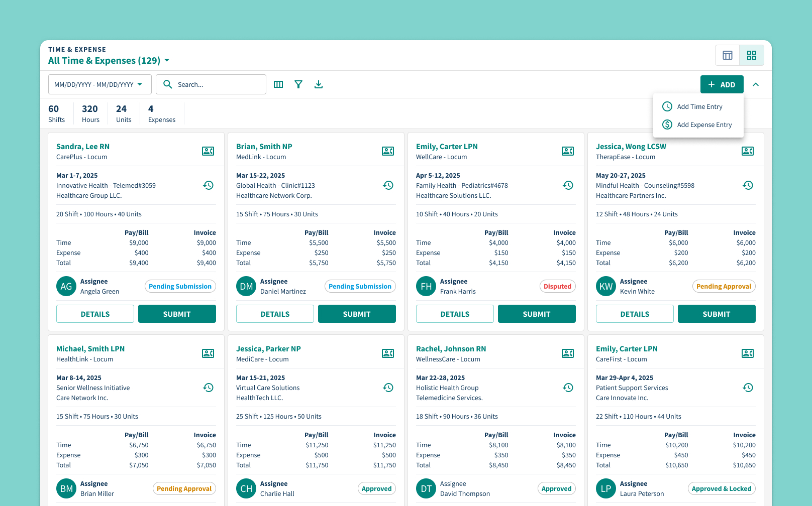Click the 320 Hours summary stat
Viewport: 812px width, 506px height.
pos(90,113)
